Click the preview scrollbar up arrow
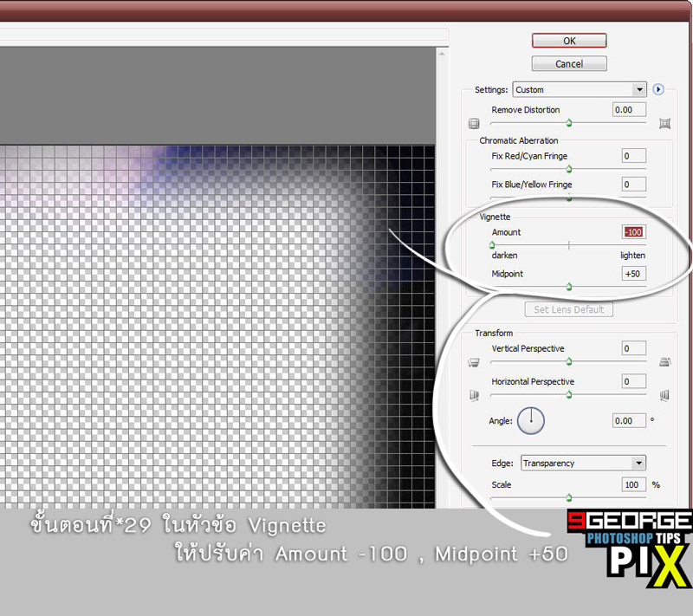The image size is (693, 616). pyautogui.click(x=442, y=54)
